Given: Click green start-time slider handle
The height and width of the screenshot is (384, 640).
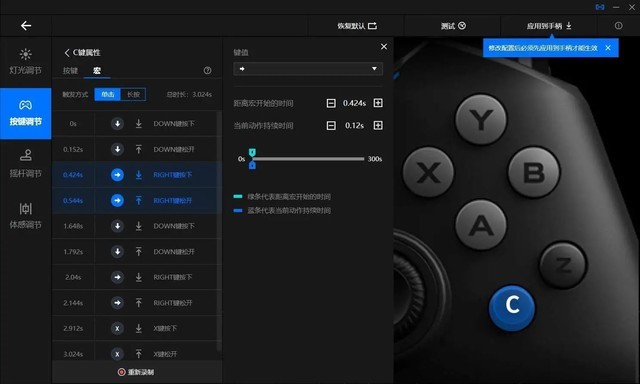Looking at the screenshot, I should [x=252, y=153].
